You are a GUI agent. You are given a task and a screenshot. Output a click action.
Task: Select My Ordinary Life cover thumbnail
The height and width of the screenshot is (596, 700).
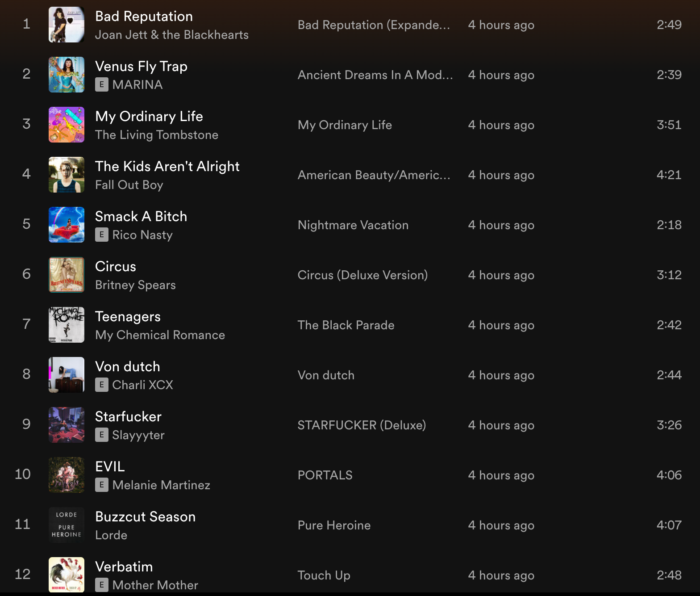tap(67, 125)
